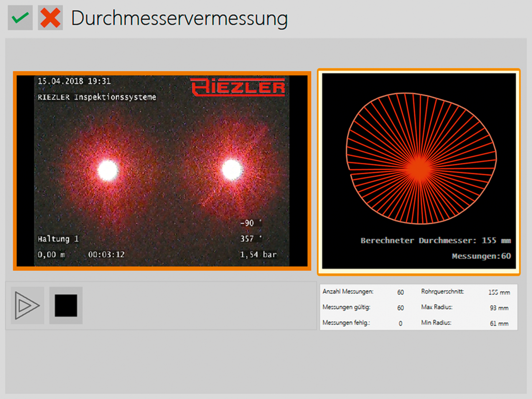
Task: Click the right laser spot in video
Action: (x=232, y=170)
